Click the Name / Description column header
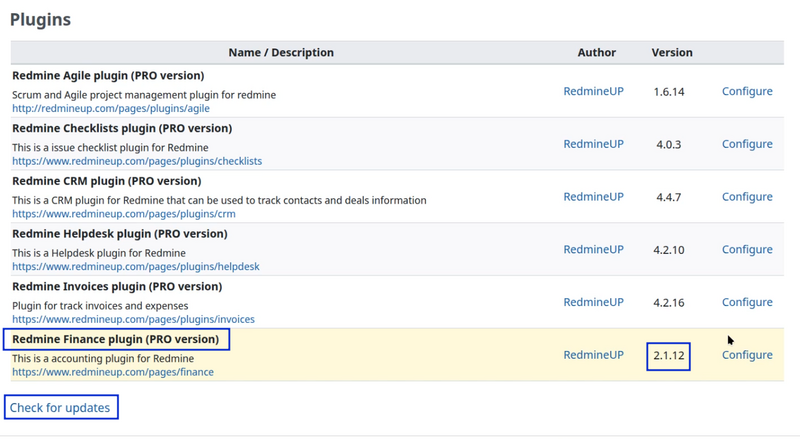 coord(281,53)
